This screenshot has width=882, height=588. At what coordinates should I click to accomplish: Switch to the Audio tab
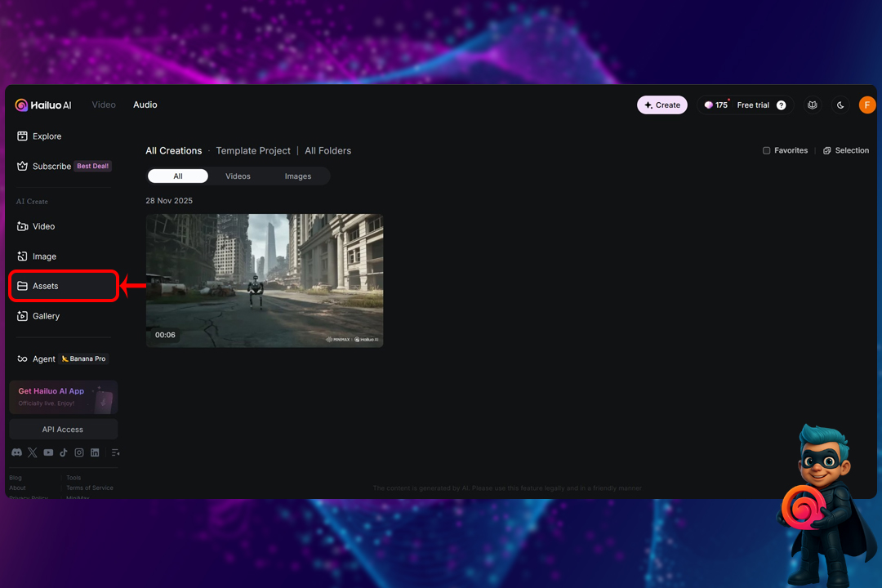pyautogui.click(x=145, y=105)
